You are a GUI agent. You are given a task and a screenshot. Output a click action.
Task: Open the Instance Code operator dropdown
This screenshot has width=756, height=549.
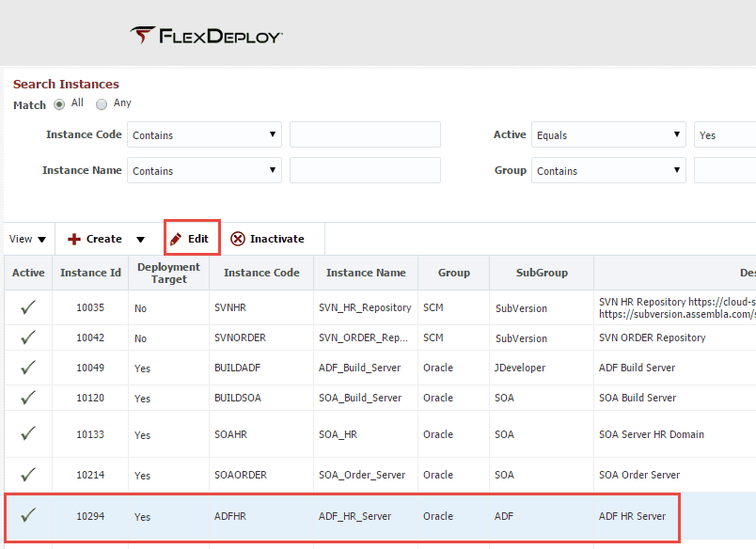pyautogui.click(x=204, y=134)
